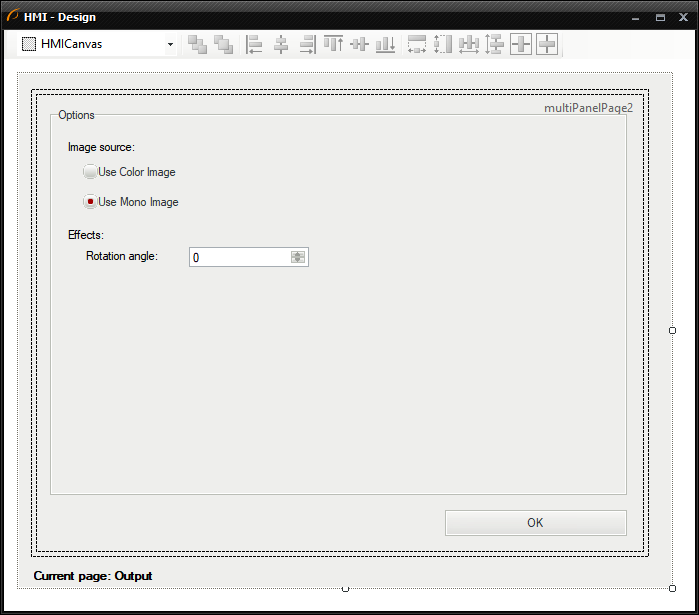This screenshot has width=699, height=615.
Task: Click inside the Rotation angle value field
Action: [239, 257]
